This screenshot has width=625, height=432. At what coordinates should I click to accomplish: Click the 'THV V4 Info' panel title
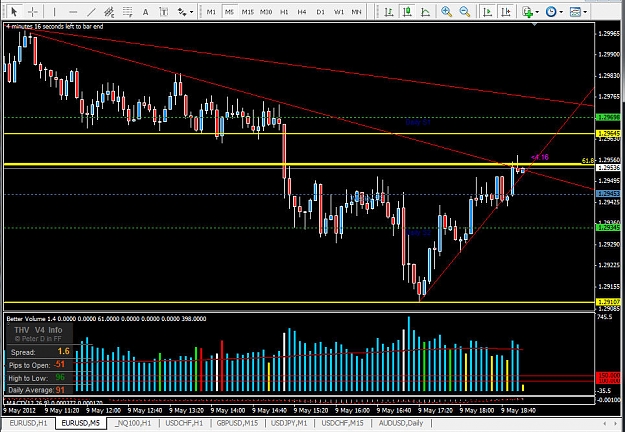[x=38, y=330]
